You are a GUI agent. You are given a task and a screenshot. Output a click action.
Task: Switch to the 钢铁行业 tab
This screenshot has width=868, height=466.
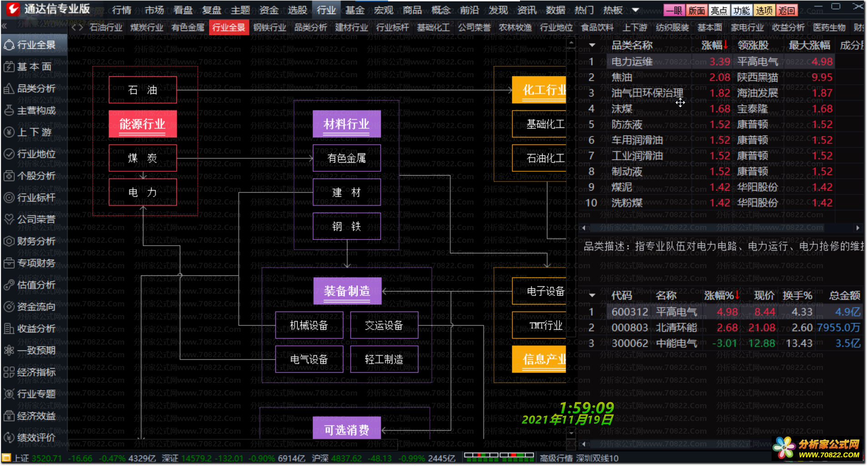coord(270,27)
